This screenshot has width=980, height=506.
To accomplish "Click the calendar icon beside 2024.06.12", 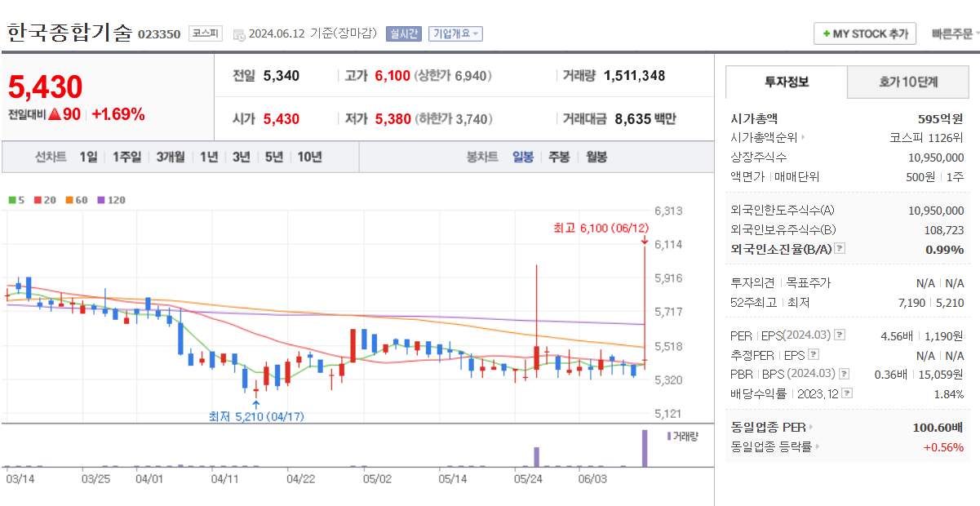I will click(239, 34).
